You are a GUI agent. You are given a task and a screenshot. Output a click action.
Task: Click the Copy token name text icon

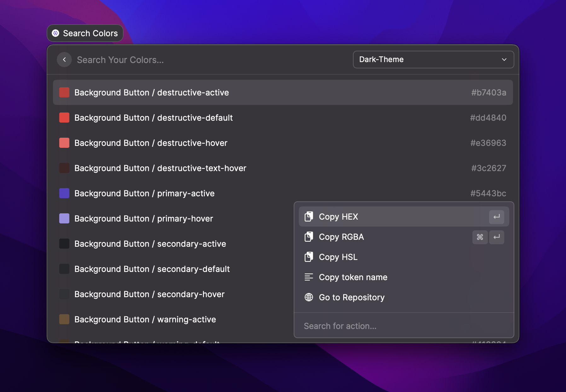[309, 277]
